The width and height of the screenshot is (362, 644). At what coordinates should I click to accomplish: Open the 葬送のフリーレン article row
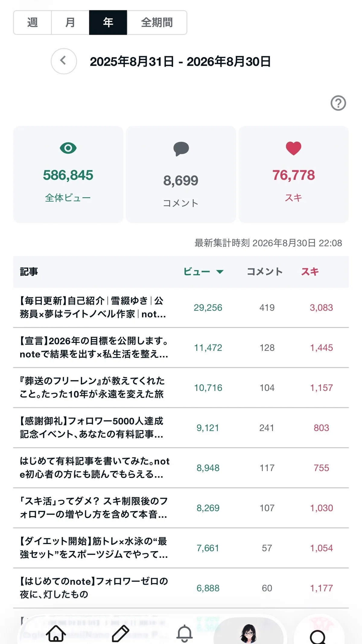(181, 388)
